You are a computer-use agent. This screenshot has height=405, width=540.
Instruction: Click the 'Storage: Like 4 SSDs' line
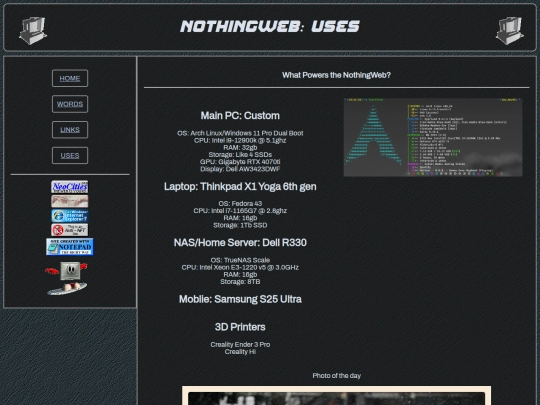pyautogui.click(x=240, y=155)
